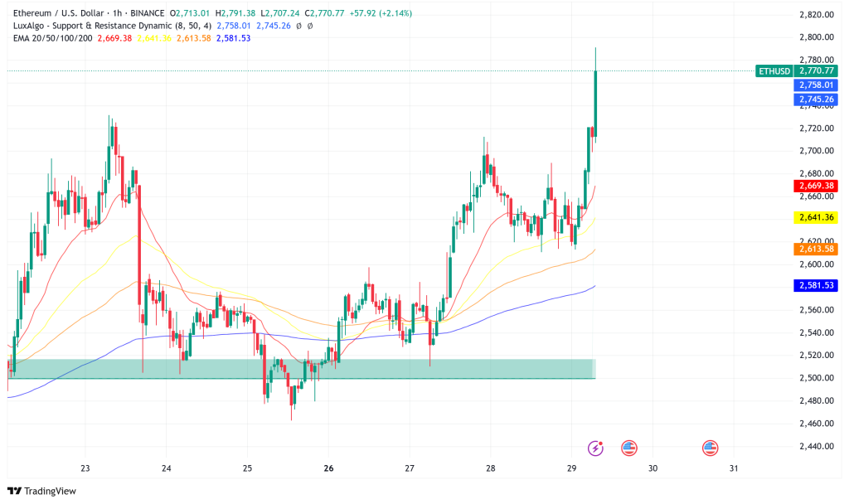Click the 2,440.00 price scale label
Viewport: 849px width, 504px height.
(817, 446)
